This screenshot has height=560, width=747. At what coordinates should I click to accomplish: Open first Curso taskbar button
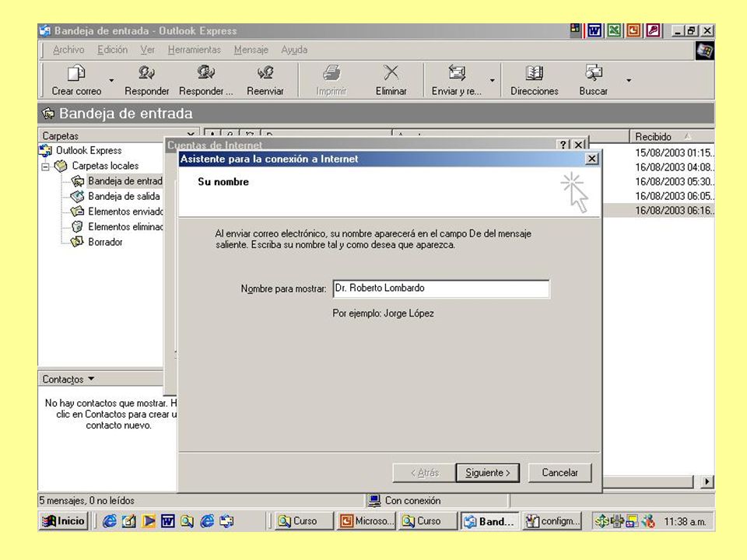click(x=304, y=521)
